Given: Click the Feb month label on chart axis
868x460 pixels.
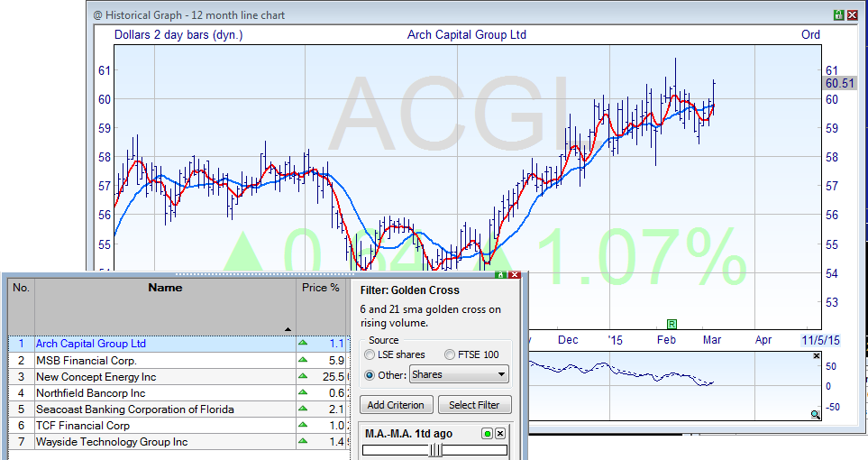Looking at the screenshot, I should tap(666, 340).
